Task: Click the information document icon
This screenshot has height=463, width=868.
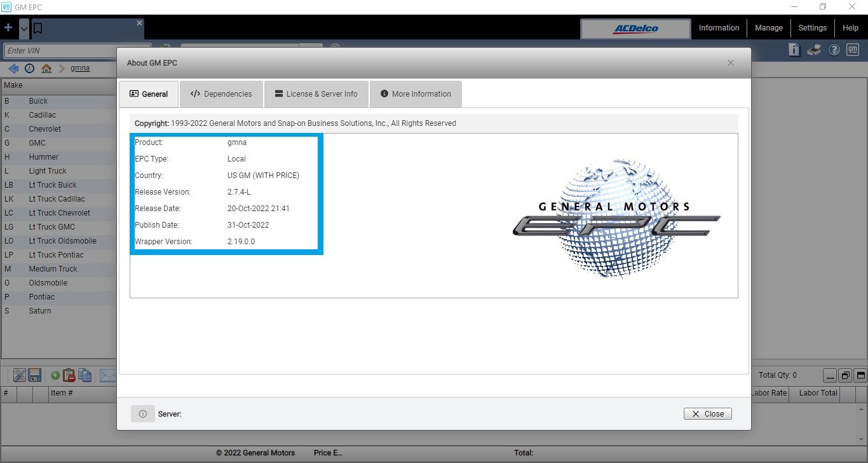Action: point(794,50)
